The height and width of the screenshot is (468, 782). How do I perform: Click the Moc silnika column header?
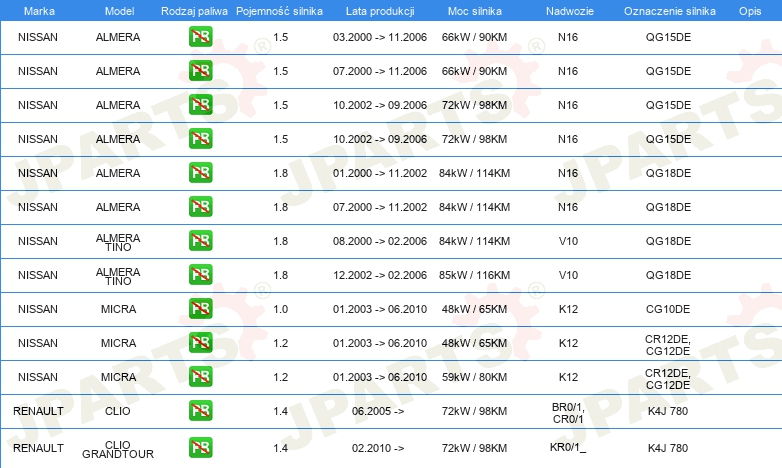[x=475, y=11]
